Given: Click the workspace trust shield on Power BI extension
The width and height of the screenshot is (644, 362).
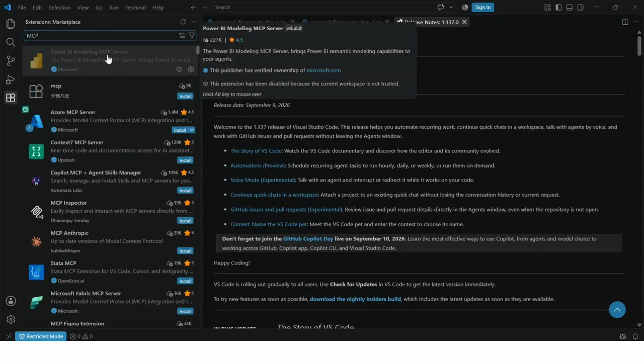Looking at the screenshot, I should pyautogui.click(x=179, y=69).
